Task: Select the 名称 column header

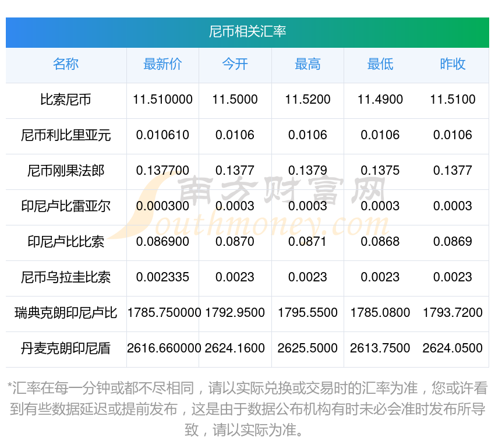Action: 66,64
